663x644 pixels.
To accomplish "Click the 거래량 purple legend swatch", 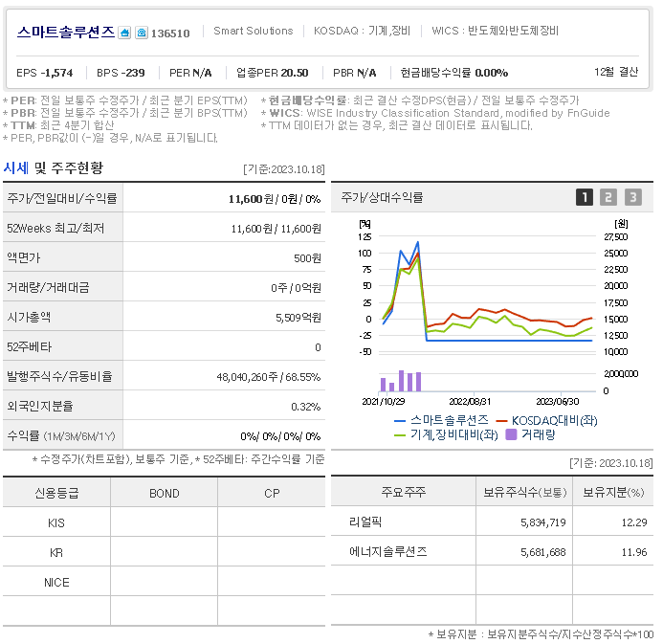I will tap(511, 434).
